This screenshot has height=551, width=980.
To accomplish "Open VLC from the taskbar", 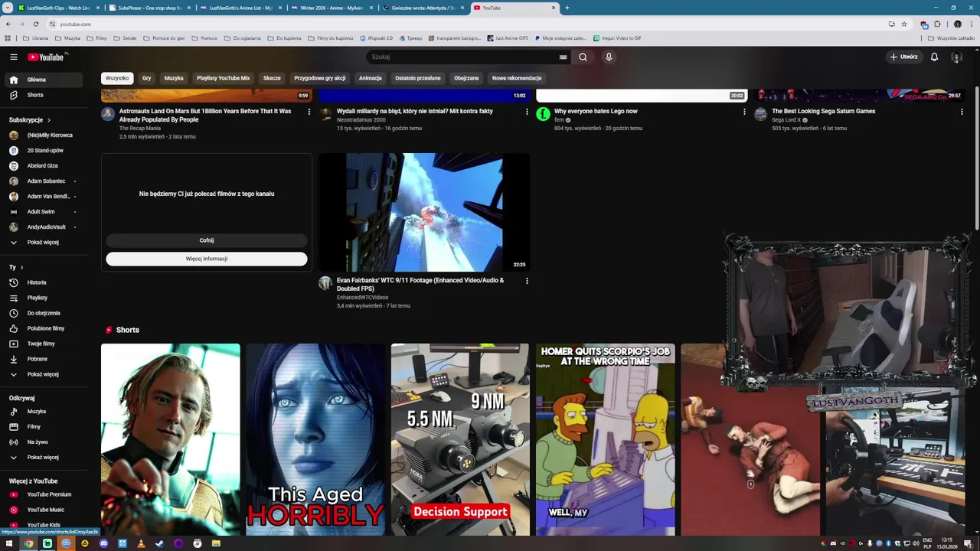I will click(141, 543).
